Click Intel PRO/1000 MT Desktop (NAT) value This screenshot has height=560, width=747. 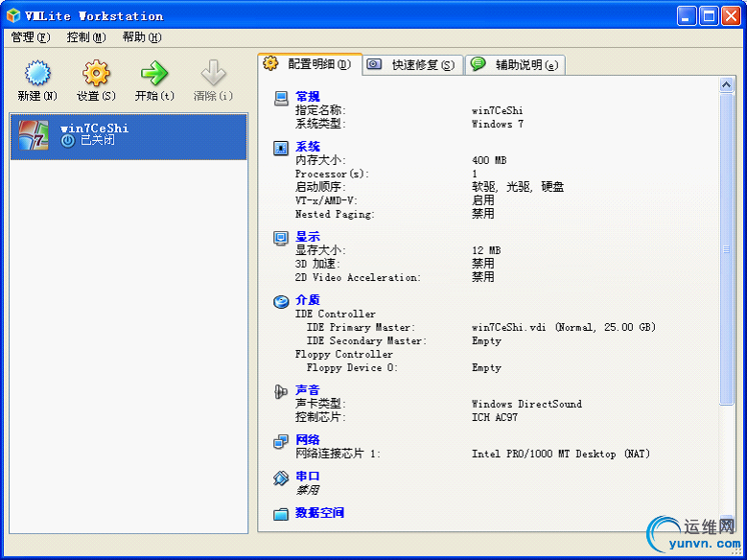click(x=561, y=454)
